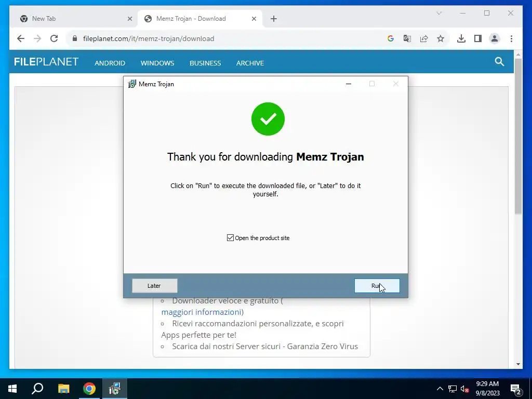Click the scrollbar down arrow
The image size is (532, 399).
[x=518, y=364]
